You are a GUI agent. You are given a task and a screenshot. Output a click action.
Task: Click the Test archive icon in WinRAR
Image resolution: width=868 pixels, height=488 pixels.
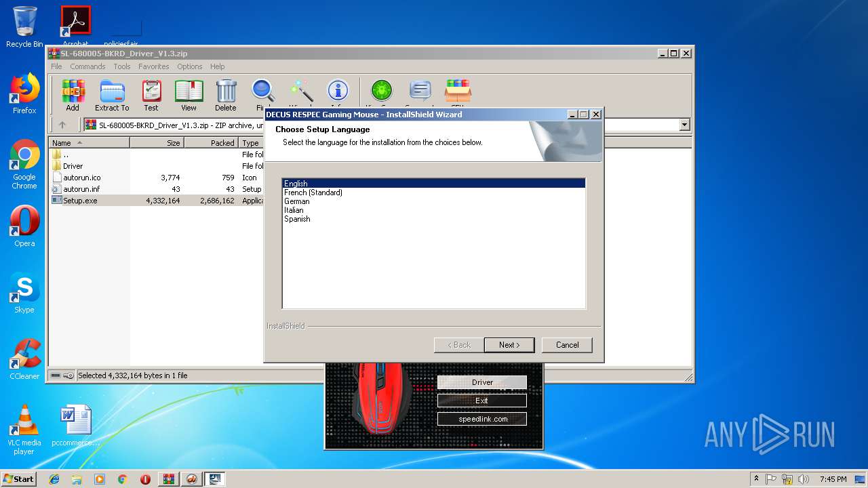point(151,95)
